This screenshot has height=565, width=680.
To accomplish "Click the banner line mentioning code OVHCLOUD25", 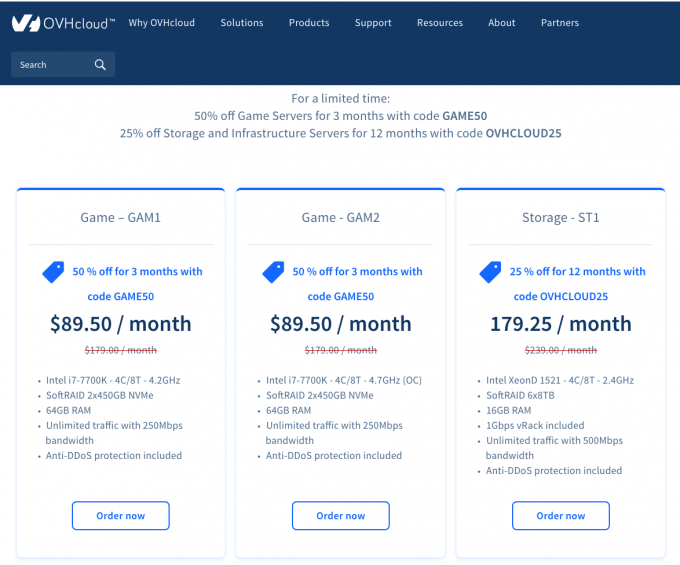I will [x=340, y=134].
